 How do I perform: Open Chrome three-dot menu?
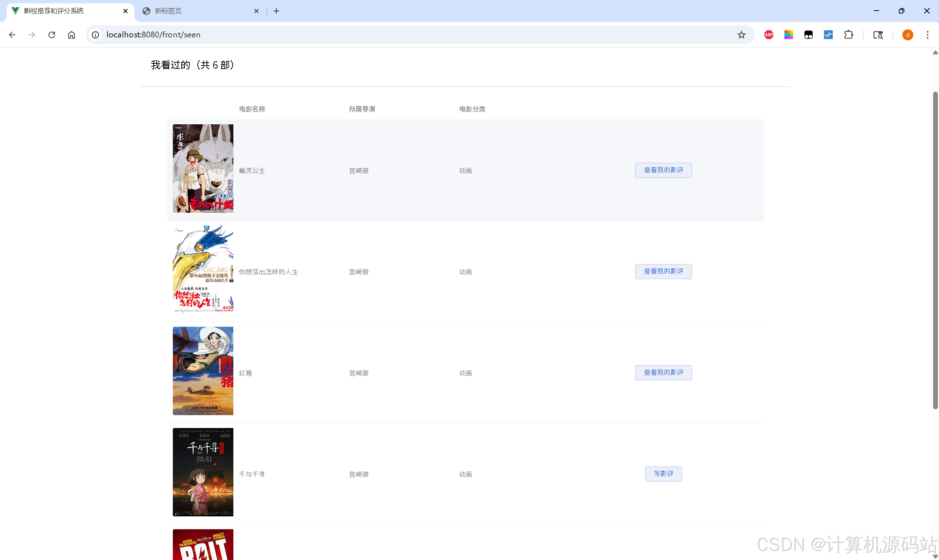pos(927,35)
